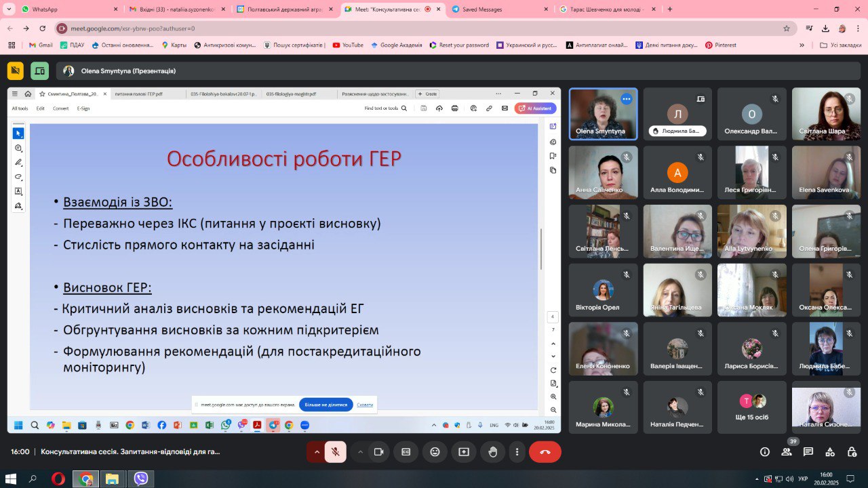
Task: Open the 'Google Академія' bookmark
Action: (396, 45)
